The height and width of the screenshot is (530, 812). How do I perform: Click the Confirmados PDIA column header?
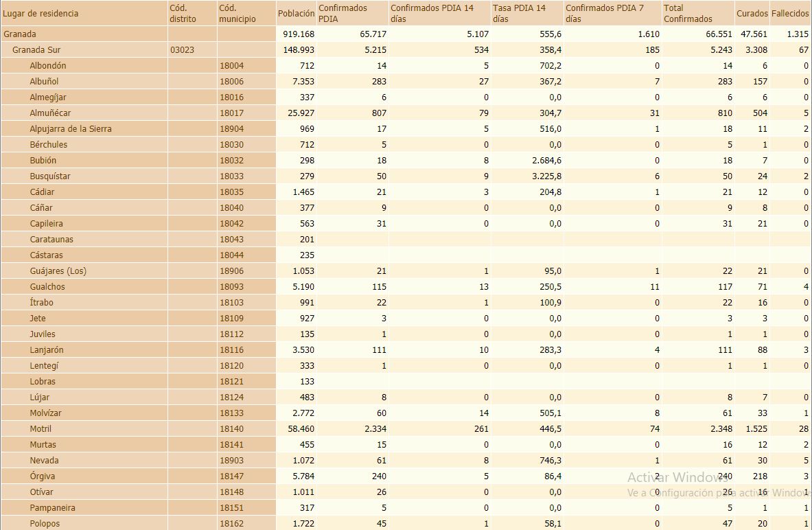tap(352, 14)
